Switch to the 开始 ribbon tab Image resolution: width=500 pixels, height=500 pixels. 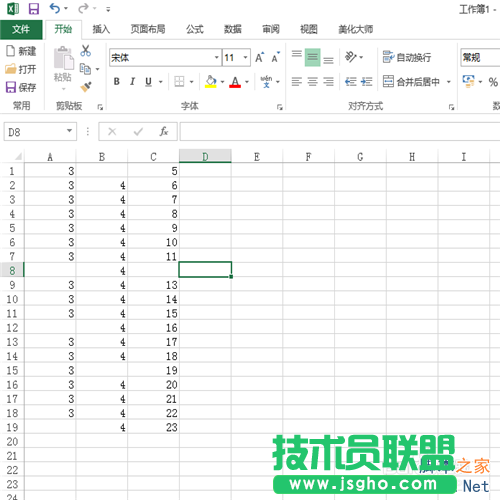coord(63,29)
